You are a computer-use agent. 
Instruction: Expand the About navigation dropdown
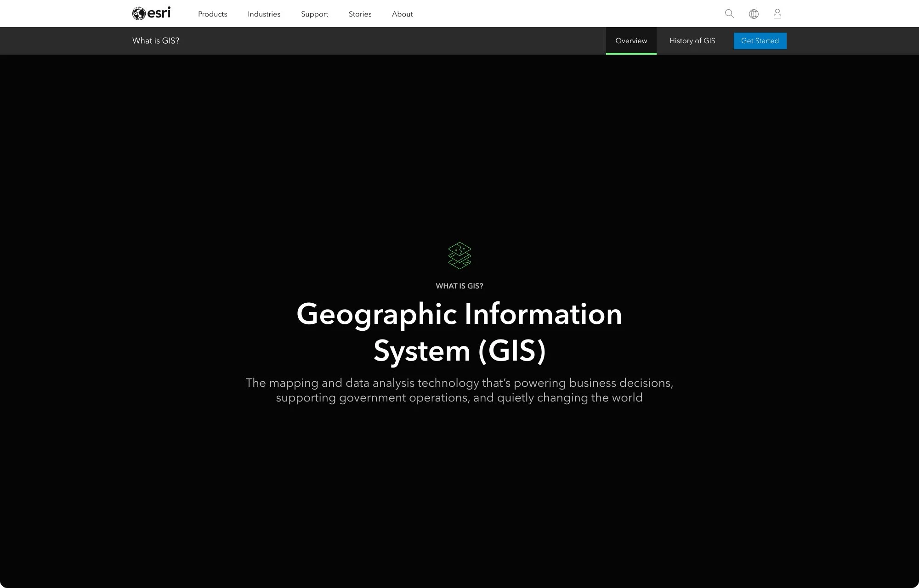click(x=402, y=14)
